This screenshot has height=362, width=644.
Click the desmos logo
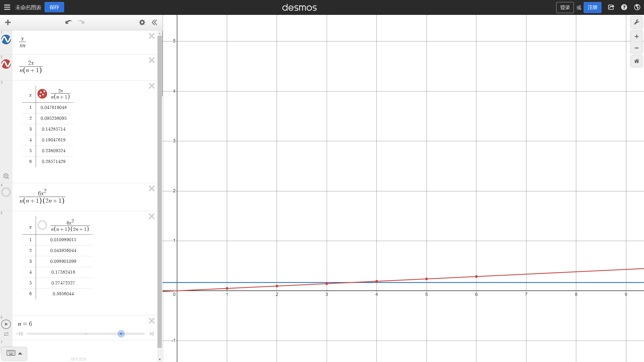tap(299, 8)
